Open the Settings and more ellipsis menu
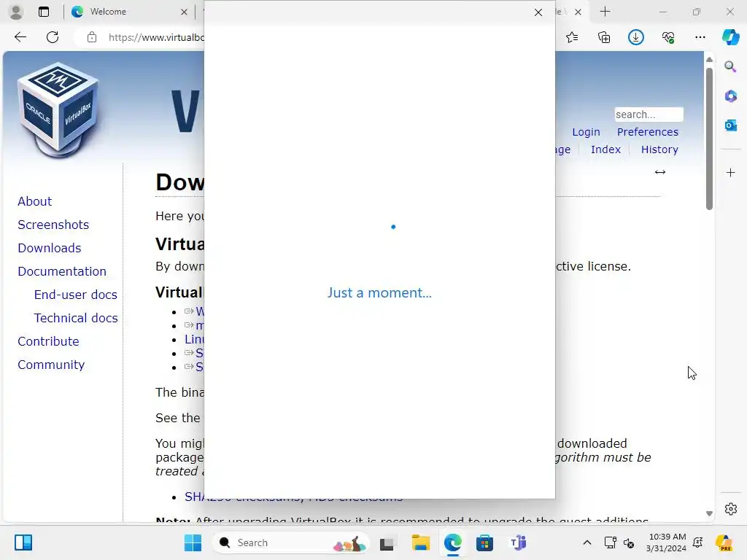This screenshot has width=747, height=560. point(700,37)
